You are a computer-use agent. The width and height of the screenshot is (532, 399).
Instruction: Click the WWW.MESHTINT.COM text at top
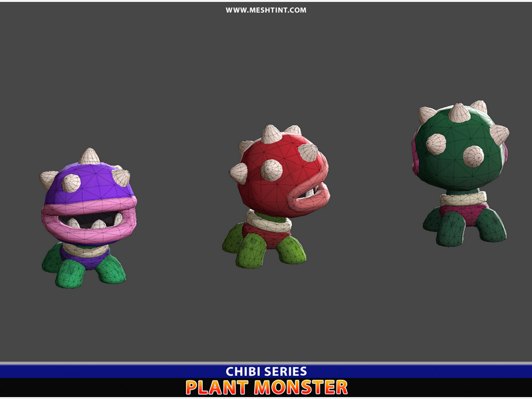click(x=265, y=10)
